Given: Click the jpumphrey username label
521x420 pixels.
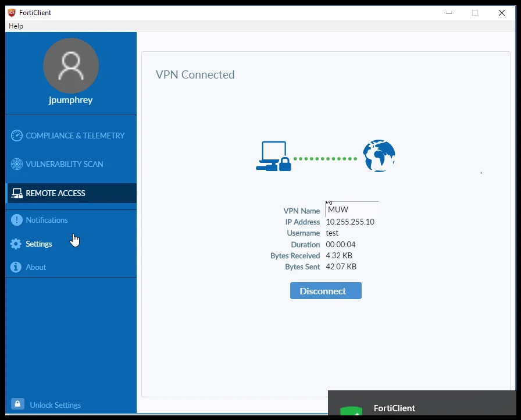Looking at the screenshot, I should point(71,100).
